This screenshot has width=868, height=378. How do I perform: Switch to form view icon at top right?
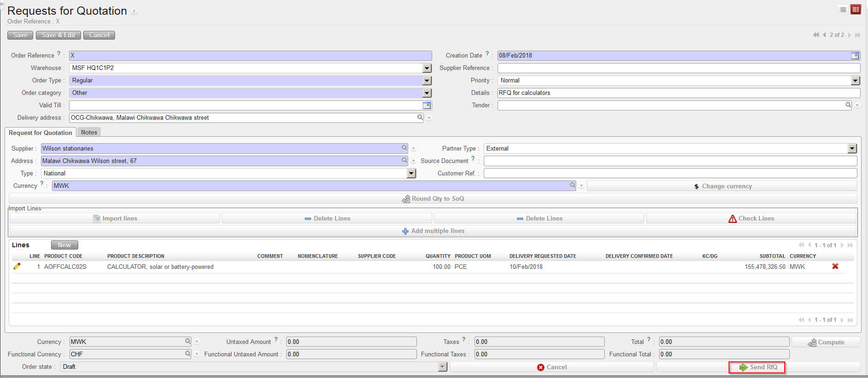(x=856, y=10)
